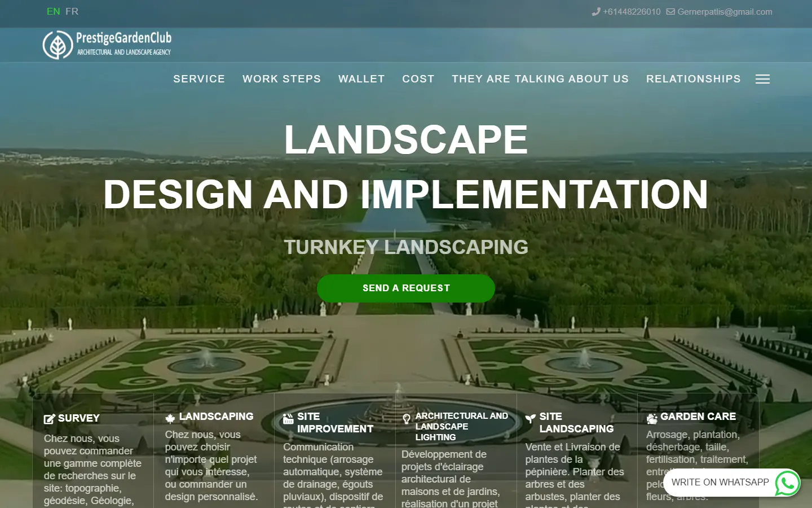Click the PrestigeGardenClub site name

123,38
